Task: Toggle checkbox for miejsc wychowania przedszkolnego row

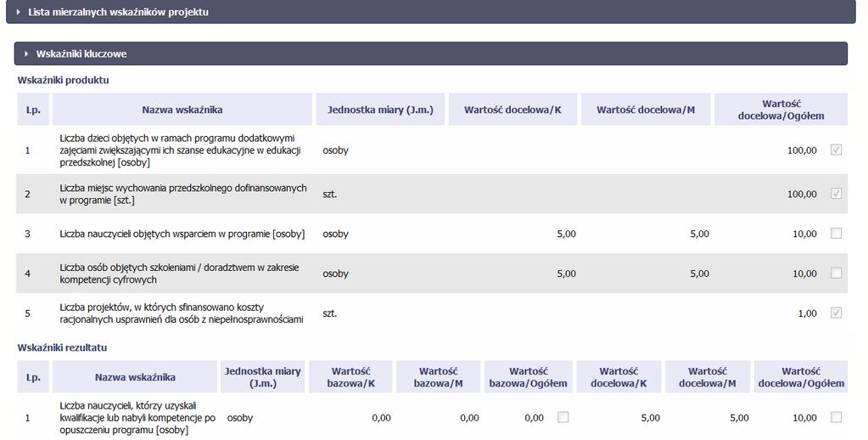Action: 836,194
